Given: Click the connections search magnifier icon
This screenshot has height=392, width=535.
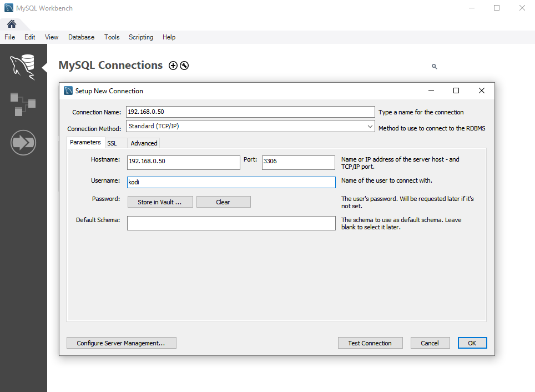Looking at the screenshot, I should coord(435,66).
